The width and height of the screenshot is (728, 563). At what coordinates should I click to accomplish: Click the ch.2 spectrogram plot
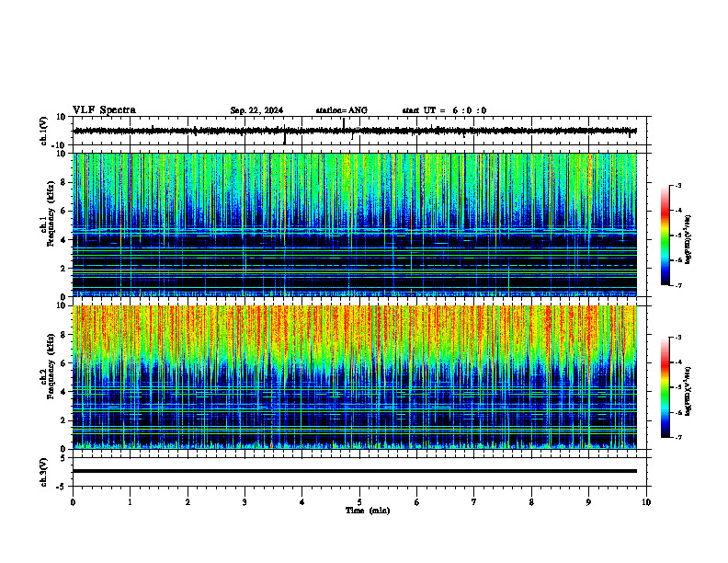pyautogui.click(x=355, y=377)
